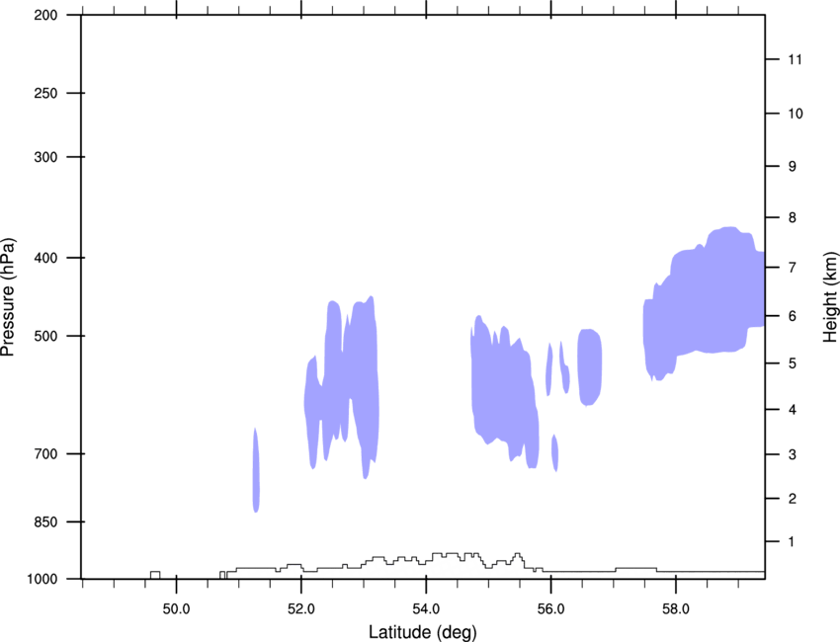Click the 300 pressure tick label
Screen dimensions: 840x642
pos(45,157)
